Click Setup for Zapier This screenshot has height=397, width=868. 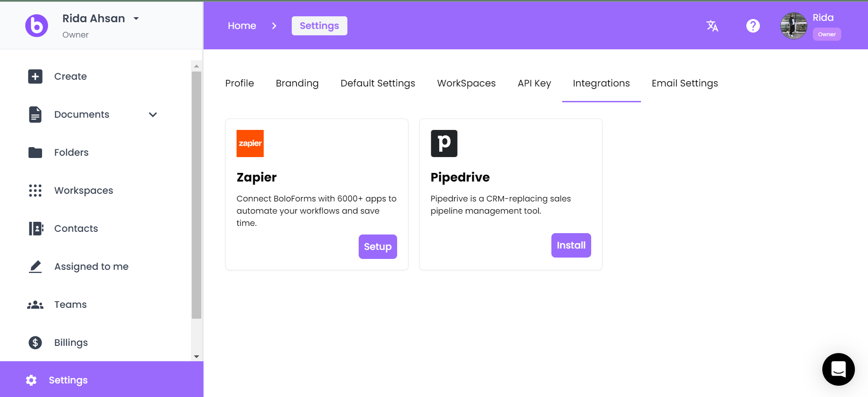pyautogui.click(x=378, y=247)
